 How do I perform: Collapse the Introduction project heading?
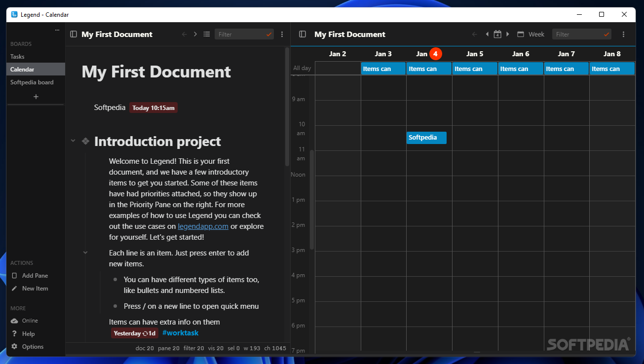(x=73, y=141)
